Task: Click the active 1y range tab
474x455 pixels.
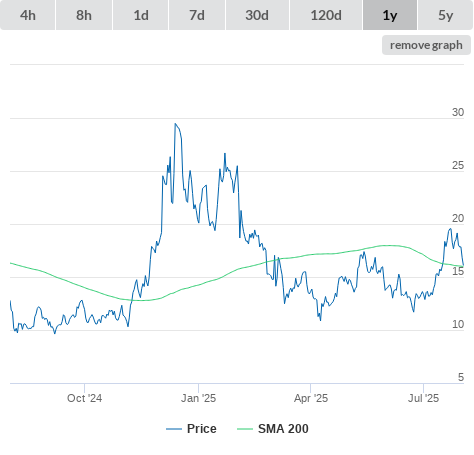Action: click(390, 15)
